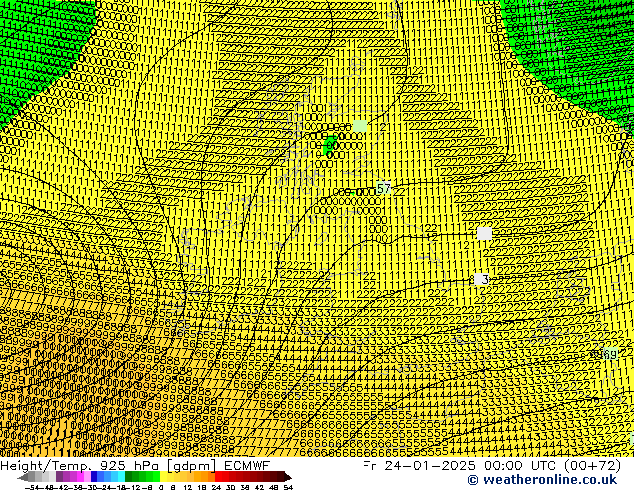Click the right dark arrow end of the color scale
The height and width of the screenshot is (490, 634).
click(288, 477)
